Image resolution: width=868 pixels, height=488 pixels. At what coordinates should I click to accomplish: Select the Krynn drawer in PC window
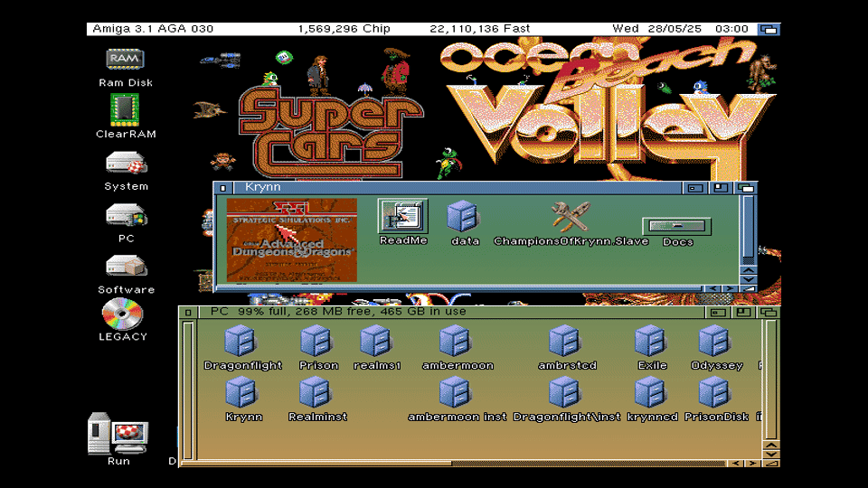tap(241, 391)
